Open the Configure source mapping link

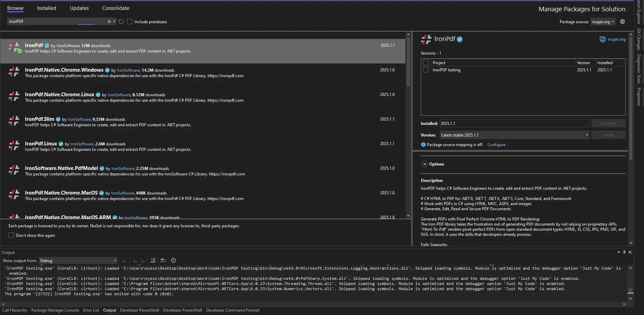click(x=496, y=145)
